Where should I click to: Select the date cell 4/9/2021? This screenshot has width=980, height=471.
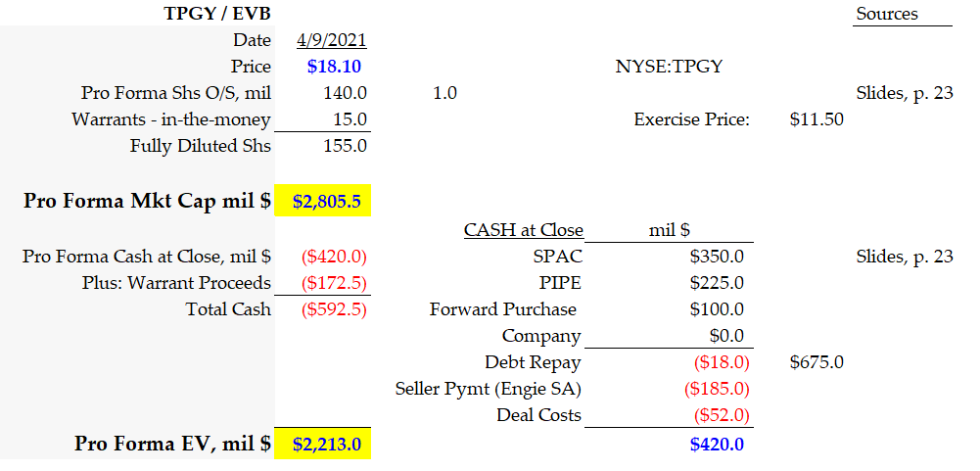pos(331,40)
